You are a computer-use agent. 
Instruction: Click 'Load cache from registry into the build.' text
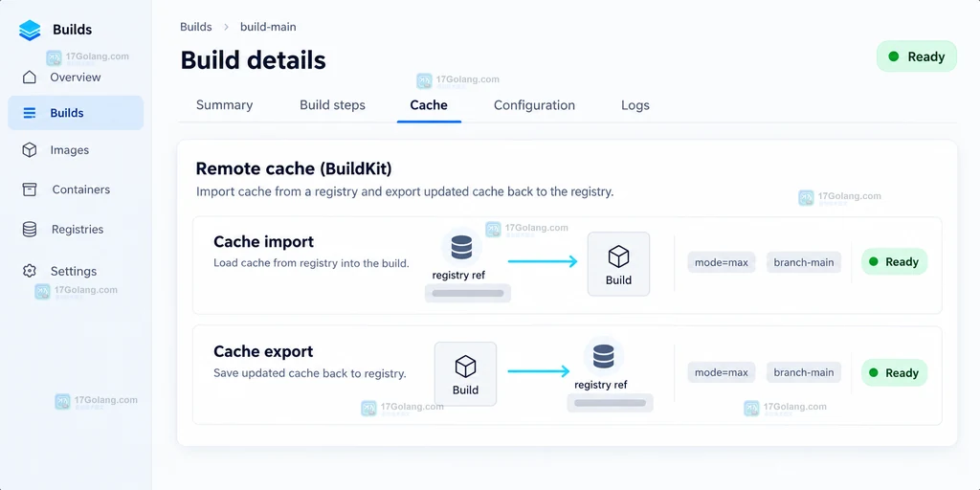(311, 263)
